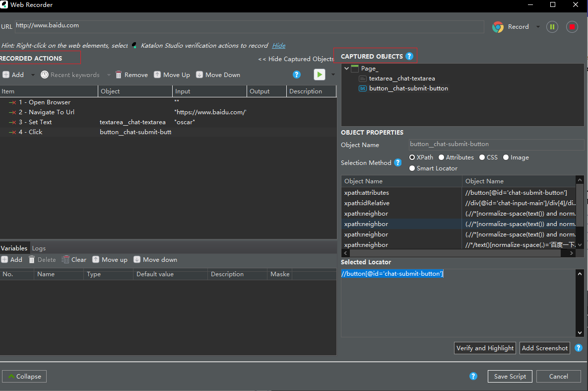Select textarea__chat-textarea captured object
The width and height of the screenshot is (588, 391).
point(401,78)
